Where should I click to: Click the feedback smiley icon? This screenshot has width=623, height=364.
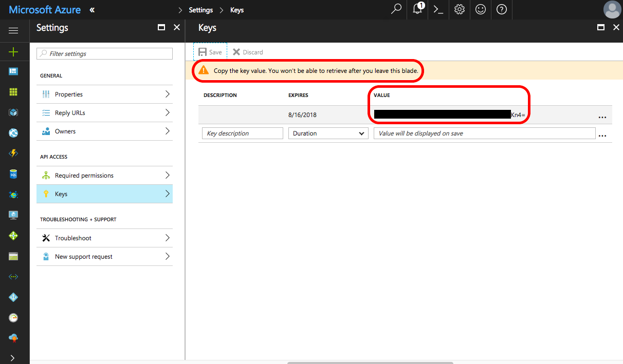click(x=481, y=9)
